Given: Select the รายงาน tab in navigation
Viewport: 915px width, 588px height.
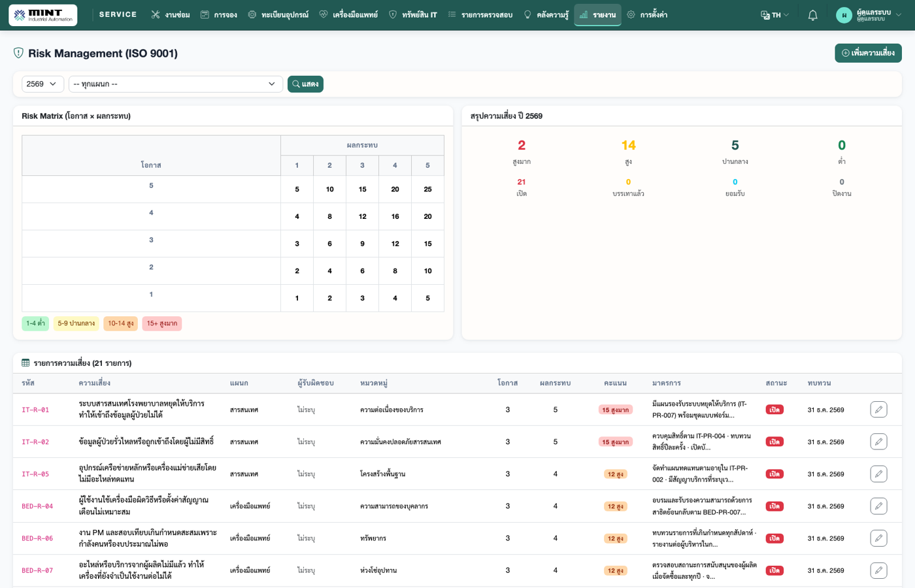Looking at the screenshot, I should 597,15.
